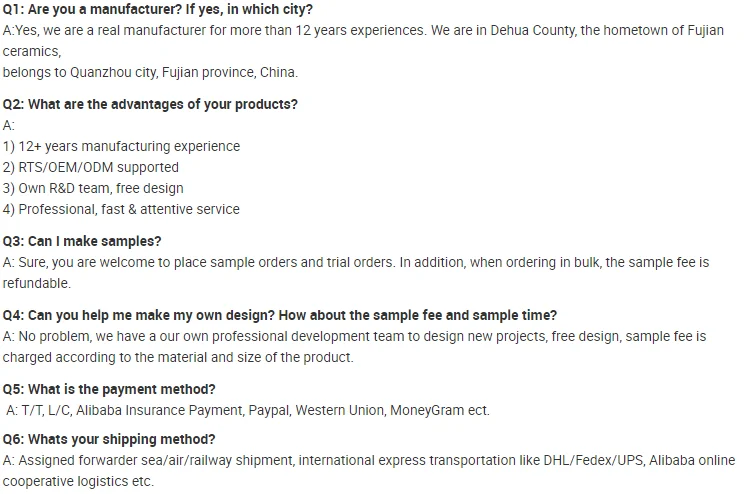This screenshot has width=746, height=494.
Task: Click the word refundable in Q3 answer
Action: 37,283
